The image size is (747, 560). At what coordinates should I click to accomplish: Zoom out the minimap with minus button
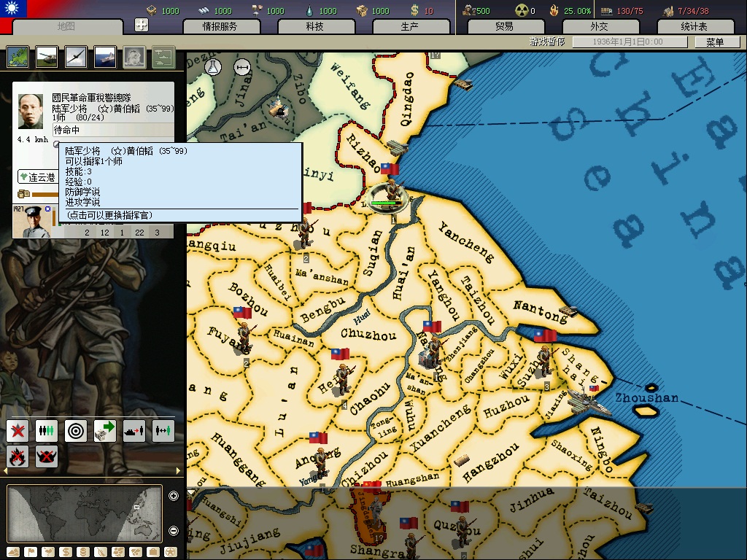[x=174, y=531]
